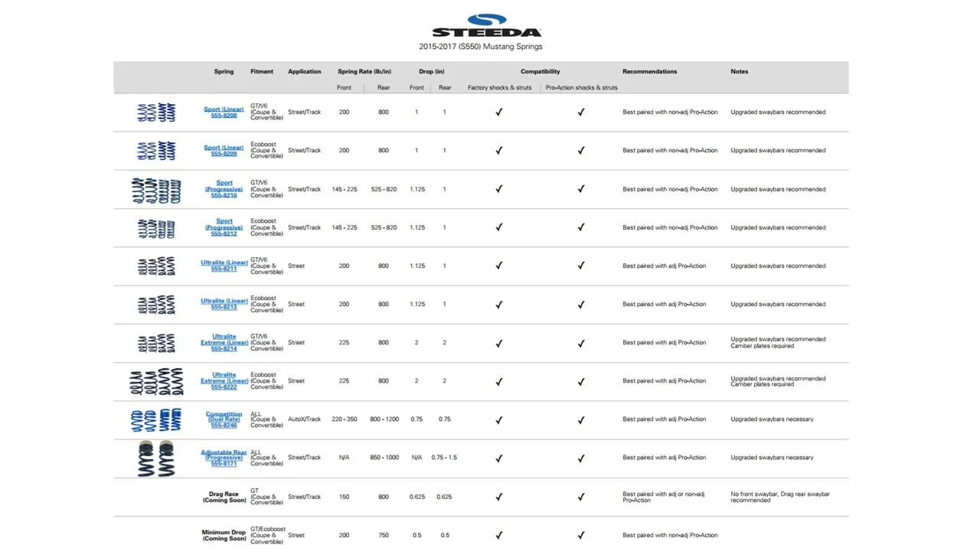The width and height of the screenshot is (980, 551).
Task: Click the "850 - 1000" rear spring rate
Action: pyautogui.click(x=384, y=458)
